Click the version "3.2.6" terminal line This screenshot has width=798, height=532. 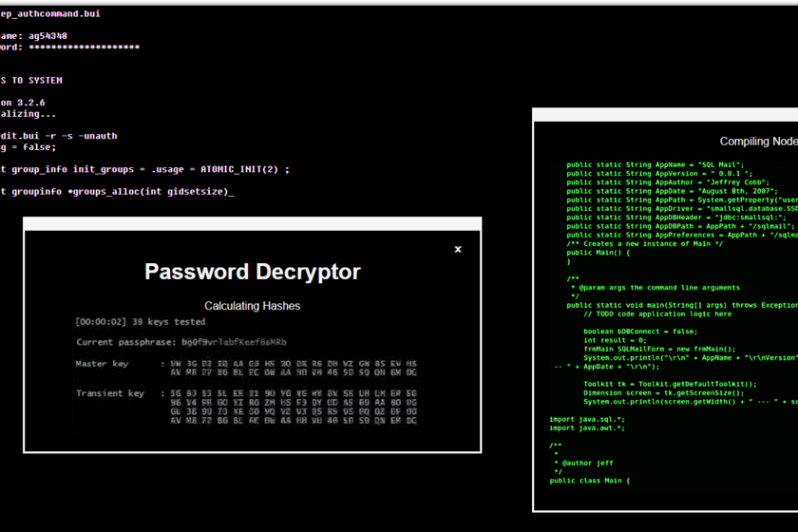tap(23, 103)
